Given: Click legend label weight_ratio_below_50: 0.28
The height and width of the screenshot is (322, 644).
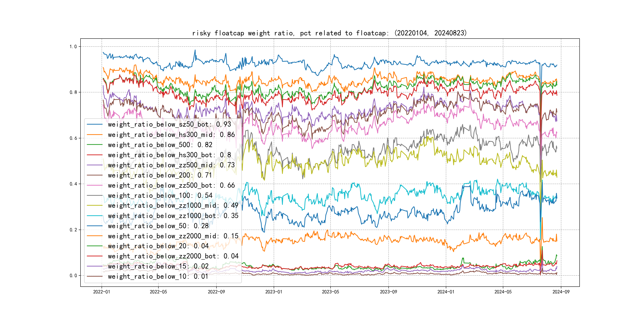Looking at the screenshot, I should point(158,226).
